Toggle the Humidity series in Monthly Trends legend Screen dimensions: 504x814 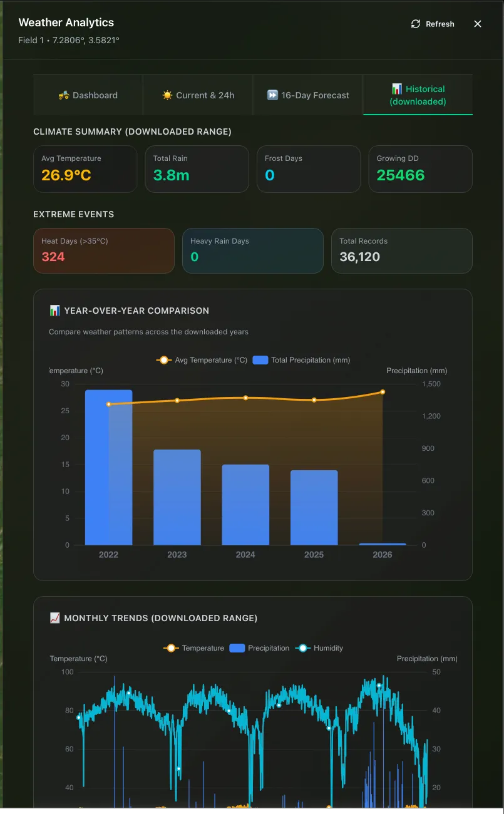[x=303, y=648]
